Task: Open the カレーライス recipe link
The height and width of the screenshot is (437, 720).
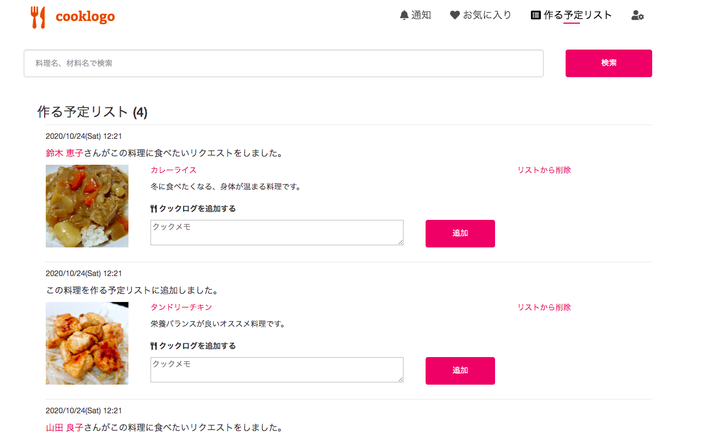Action: (x=174, y=170)
